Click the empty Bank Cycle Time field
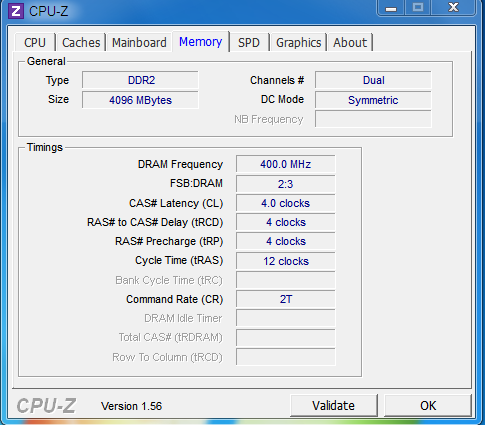Screen dimensions: 485x425 pos(286,280)
